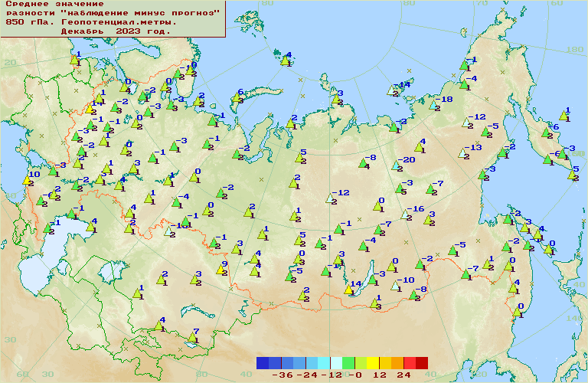Click the longitude grid label 180
The width and height of the screenshot is (588, 383).
574,50
